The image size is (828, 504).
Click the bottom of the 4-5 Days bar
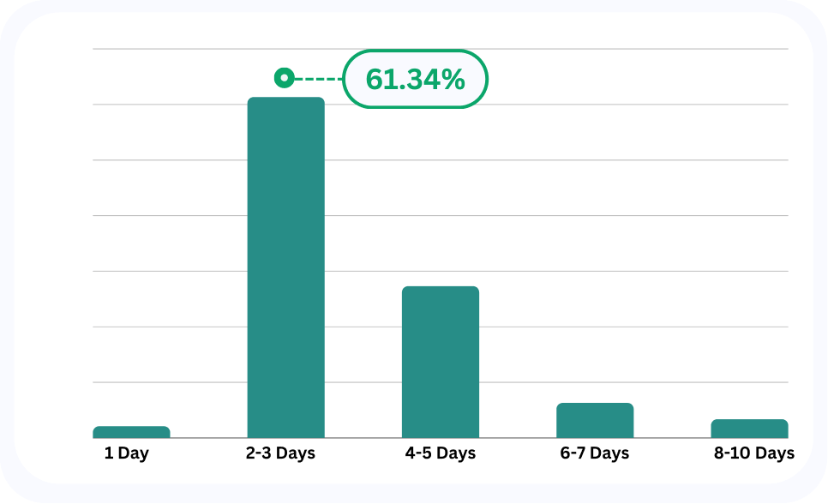point(441,435)
